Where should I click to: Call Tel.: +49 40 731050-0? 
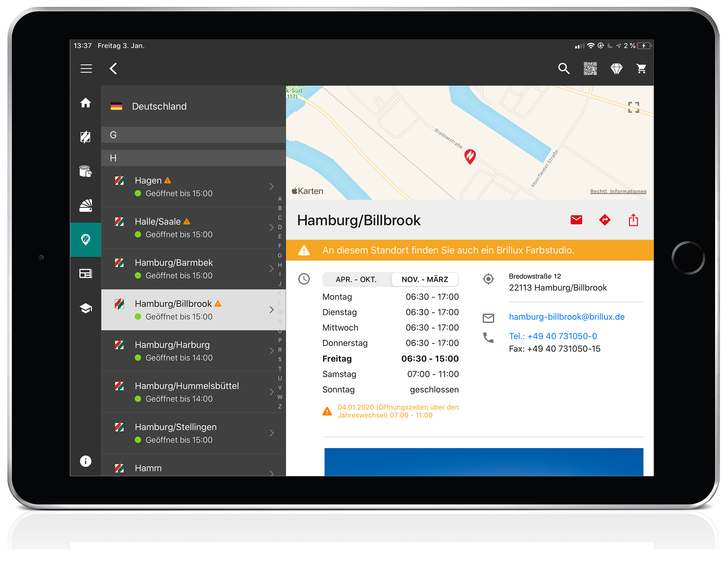tap(553, 336)
